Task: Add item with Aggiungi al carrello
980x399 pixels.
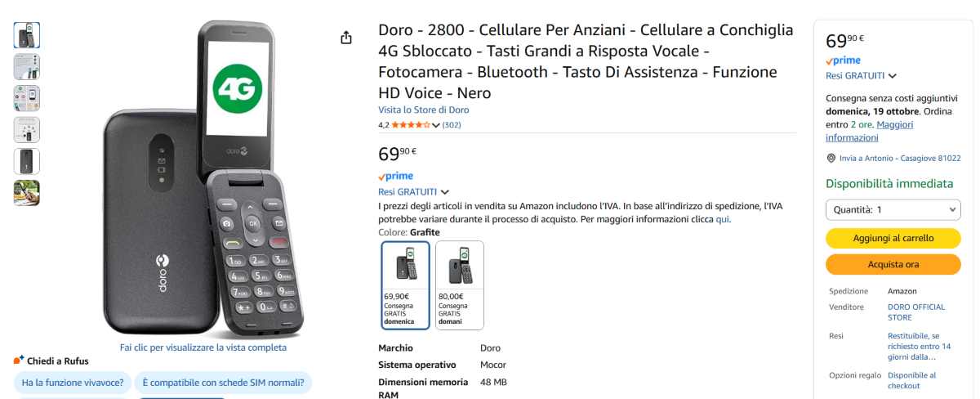Action: coord(893,238)
